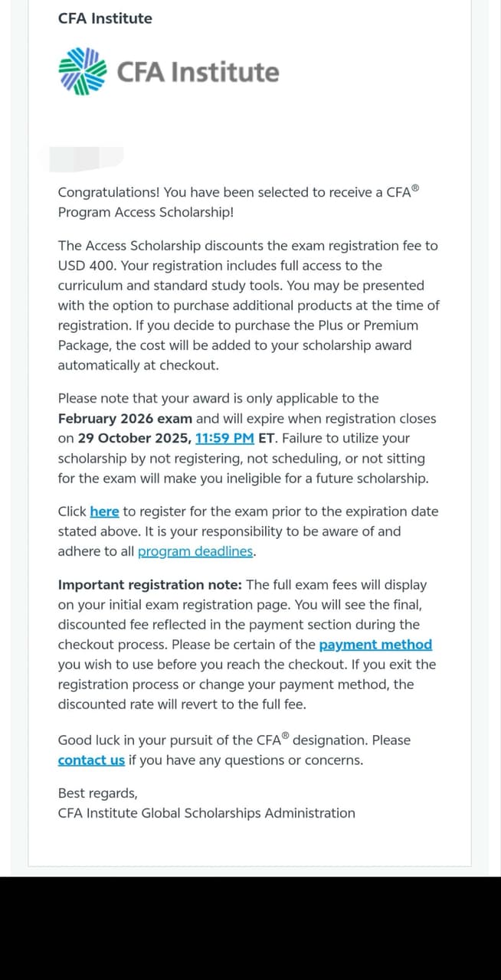Click the registered trademark symbol after "designation" paragraph's CFA
This screenshot has width=501, height=980.
286,737
